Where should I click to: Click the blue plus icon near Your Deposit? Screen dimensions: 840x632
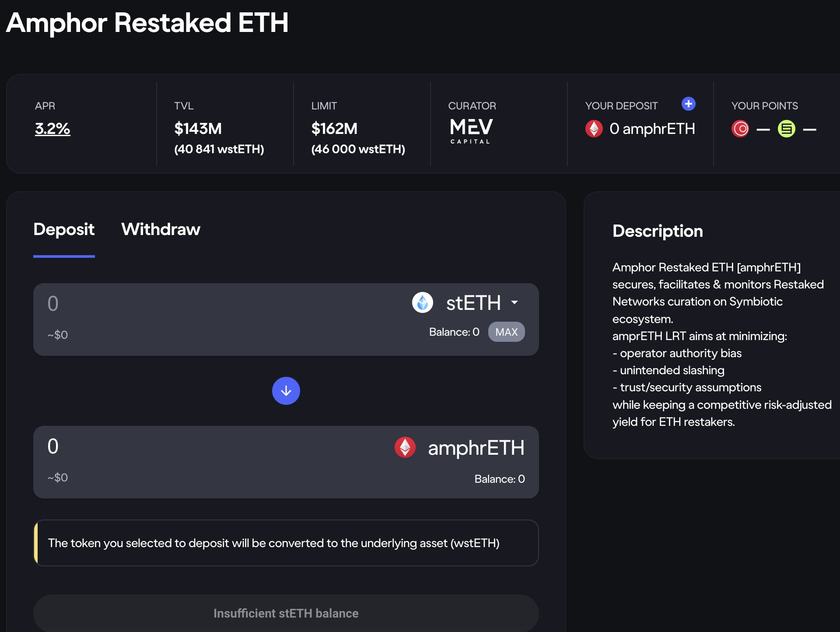coord(688,104)
